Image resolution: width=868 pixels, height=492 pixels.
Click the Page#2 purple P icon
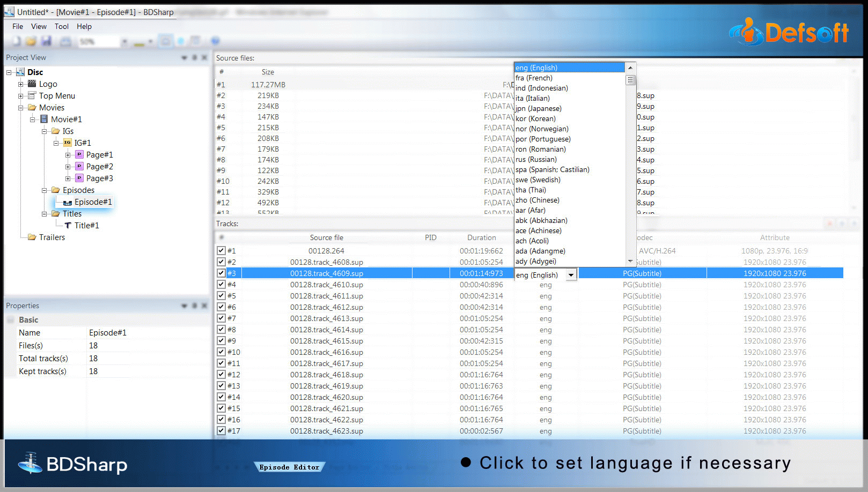pyautogui.click(x=79, y=166)
